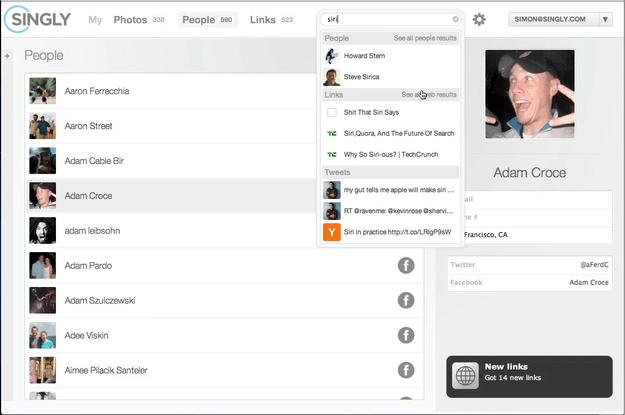Click Aaron Ferrecchia's avatar thumbnail
Viewport: 625px width, 415px height.
(43, 91)
